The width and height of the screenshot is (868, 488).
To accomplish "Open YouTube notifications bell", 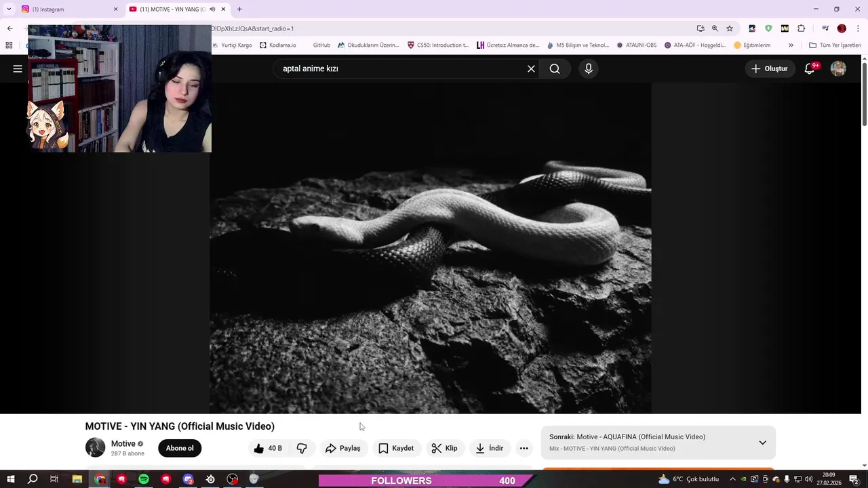I will [x=810, y=68].
